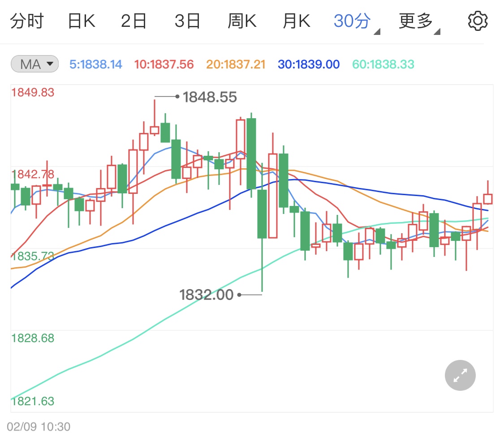Click the MA20 value 20:1837.21
Viewport: 504px width, 436px height.
pyautogui.click(x=236, y=64)
